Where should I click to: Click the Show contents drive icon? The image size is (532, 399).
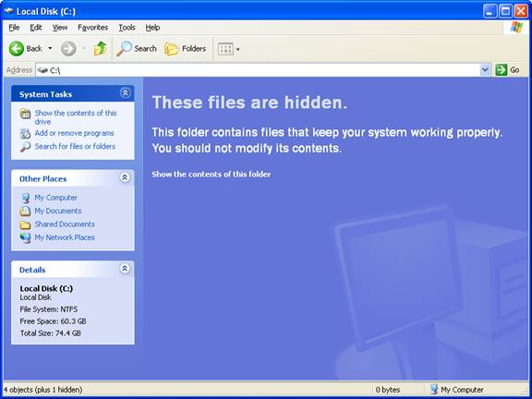[25, 114]
